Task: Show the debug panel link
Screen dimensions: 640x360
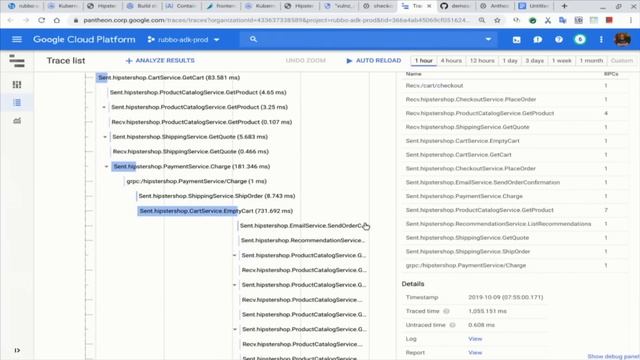Action: tap(613, 356)
